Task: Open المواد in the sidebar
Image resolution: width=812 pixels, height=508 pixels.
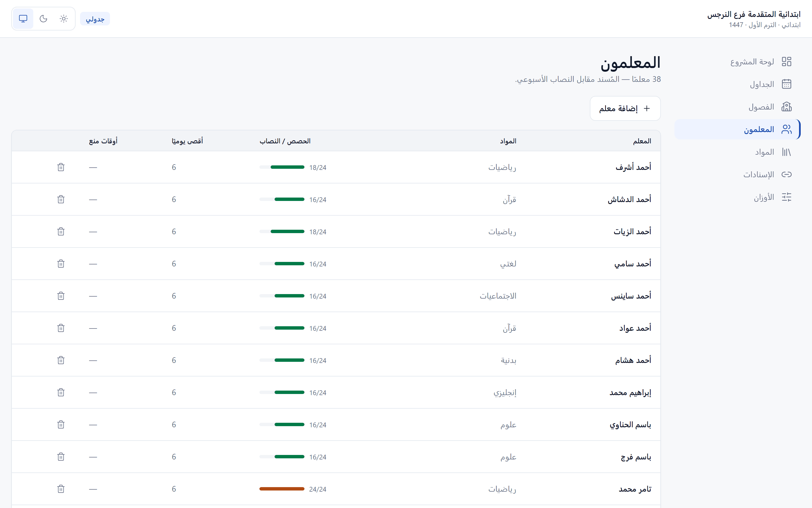Action: point(737,152)
